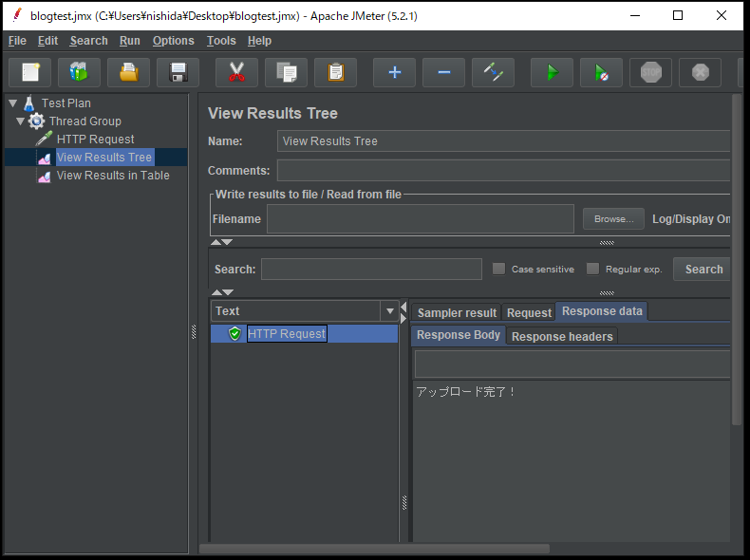Click the Toggle enable/disable icon
750x560 pixels.
point(493,73)
